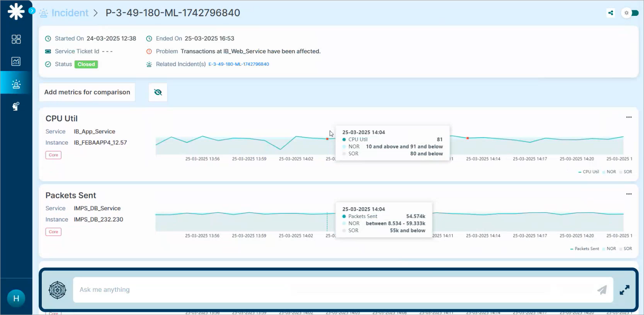Open CPU Util panel three-dot menu
The height and width of the screenshot is (315, 644).
pos(629,117)
